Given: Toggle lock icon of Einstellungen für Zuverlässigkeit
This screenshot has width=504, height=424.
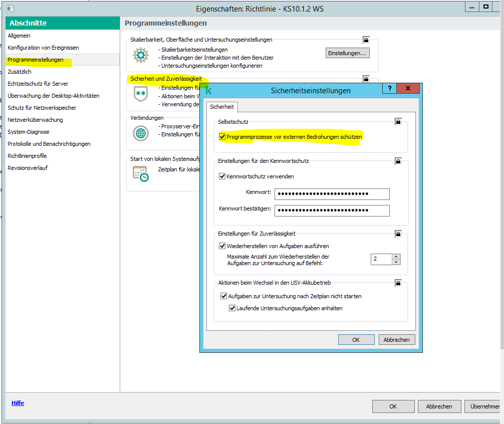Looking at the screenshot, I should 398,234.
